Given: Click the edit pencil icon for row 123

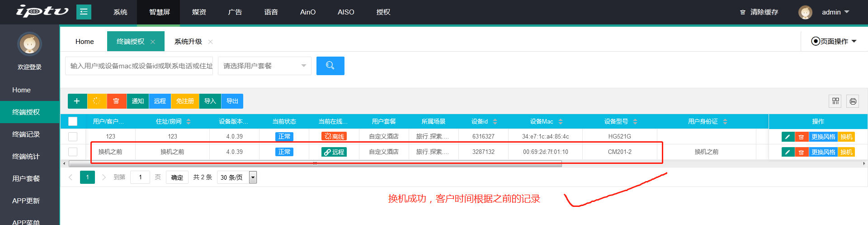Looking at the screenshot, I should tap(788, 137).
